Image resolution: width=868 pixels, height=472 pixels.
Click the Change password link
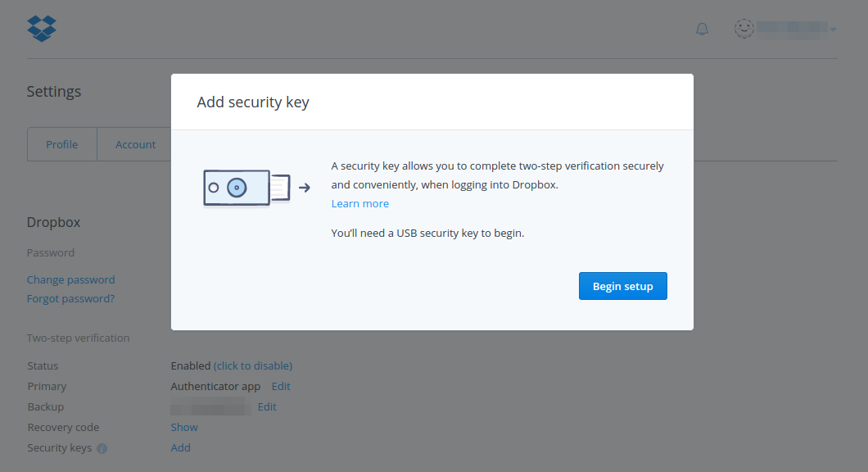click(71, 279)
